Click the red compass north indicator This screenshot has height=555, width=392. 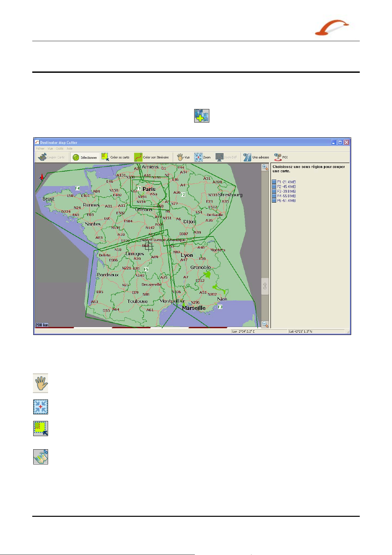tap(42, 178)
